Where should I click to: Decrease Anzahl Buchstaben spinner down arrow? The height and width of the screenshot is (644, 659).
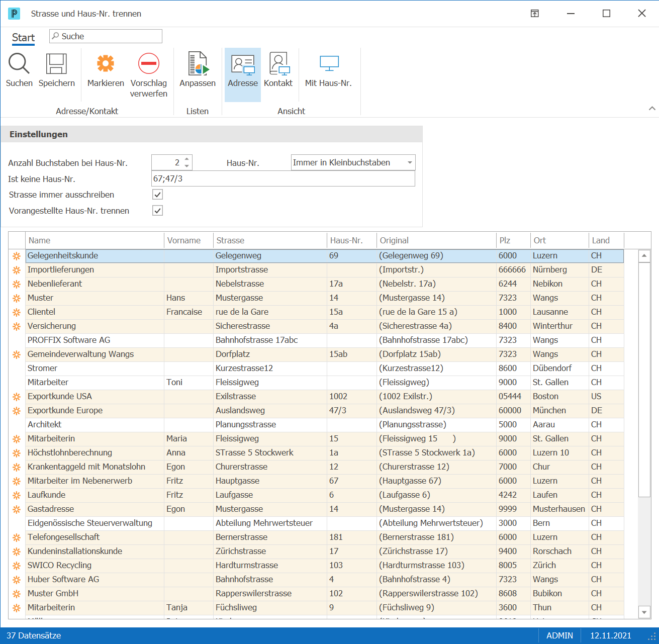pyautogui.click(x=186, y=166)
